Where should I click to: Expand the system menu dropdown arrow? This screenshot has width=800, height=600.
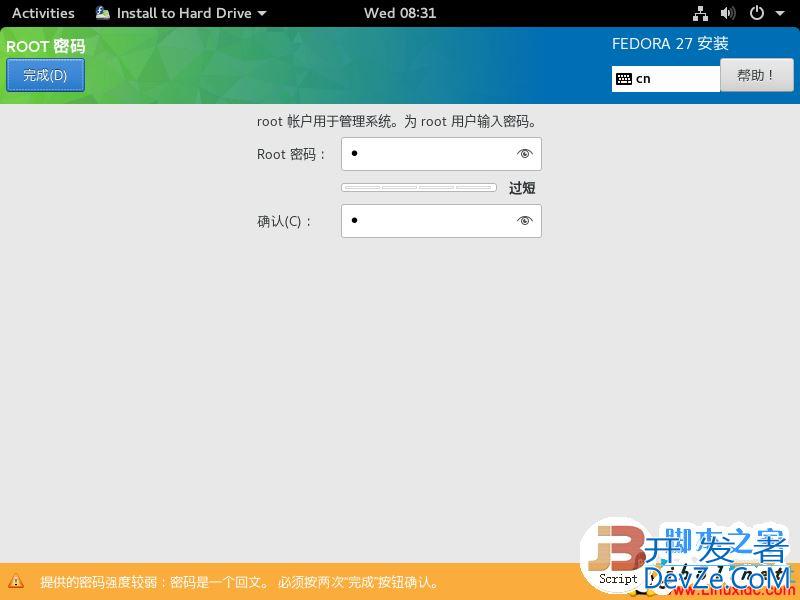[x=780, y=13]
